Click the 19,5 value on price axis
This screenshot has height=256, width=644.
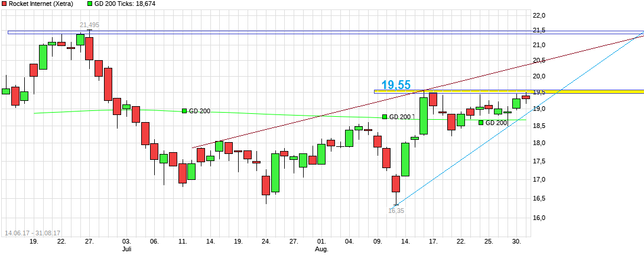click(x=538, y=92)
